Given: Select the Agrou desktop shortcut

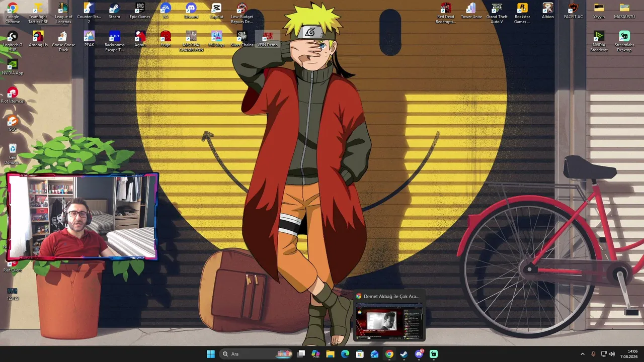Looking at the screenshot, I should pos(140,39).
